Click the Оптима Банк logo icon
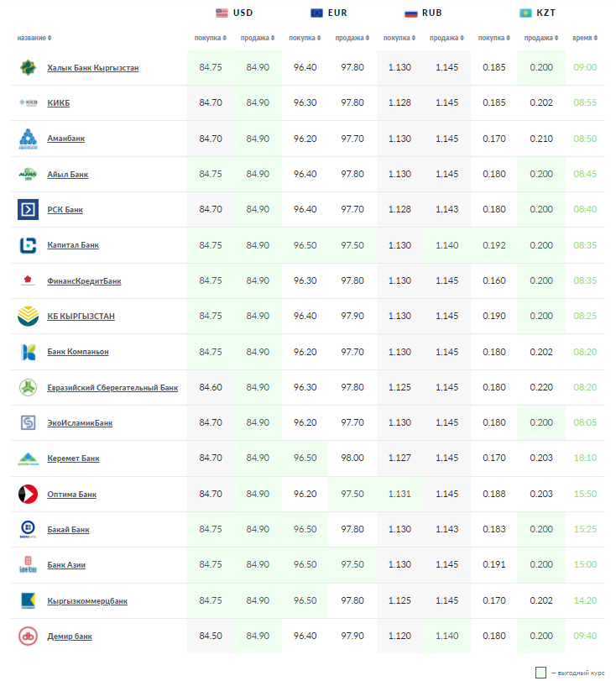This screenshot has width=616, height=681. point(28,495)
